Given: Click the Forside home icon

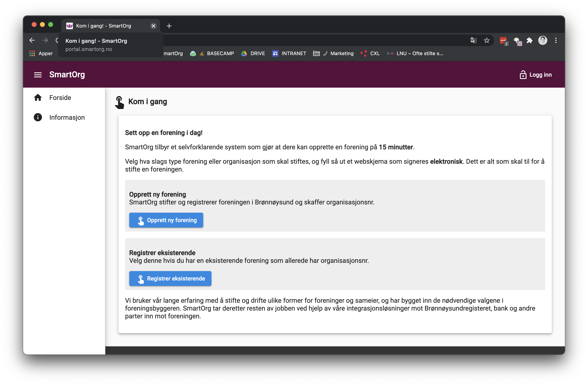Looking at the screenshot, I should tap(38, 97).
